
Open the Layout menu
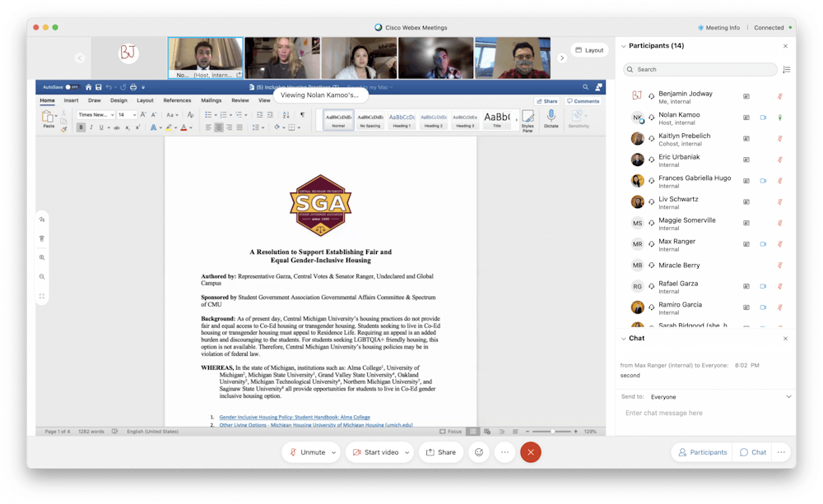click(589, 50)
